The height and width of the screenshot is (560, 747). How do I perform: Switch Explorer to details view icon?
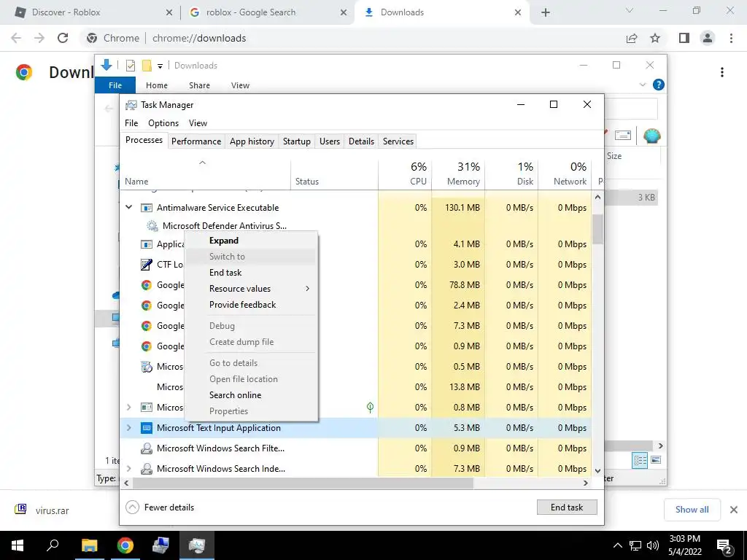tap(640, 460)
